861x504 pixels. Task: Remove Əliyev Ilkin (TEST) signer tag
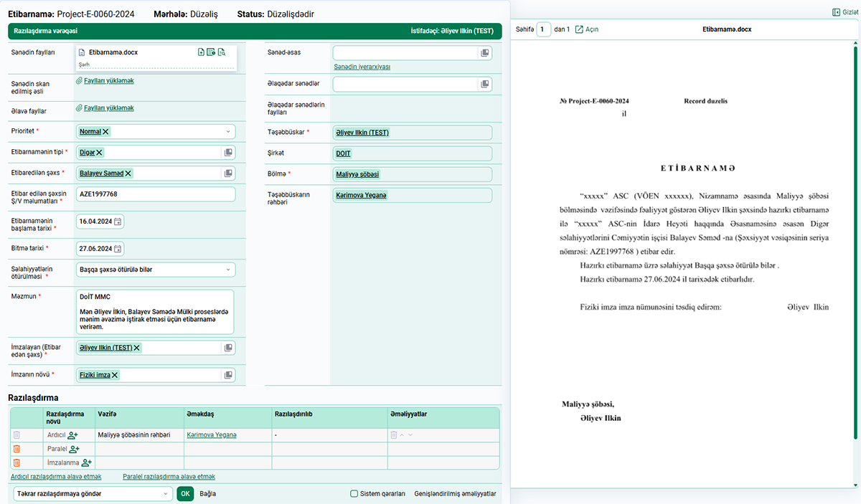[x=137, y=348]
